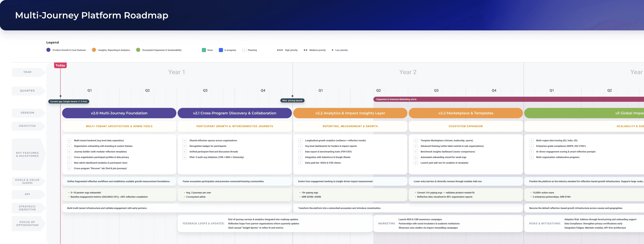Check the Template Marketplace checkbox

click(x=416, y=140)
